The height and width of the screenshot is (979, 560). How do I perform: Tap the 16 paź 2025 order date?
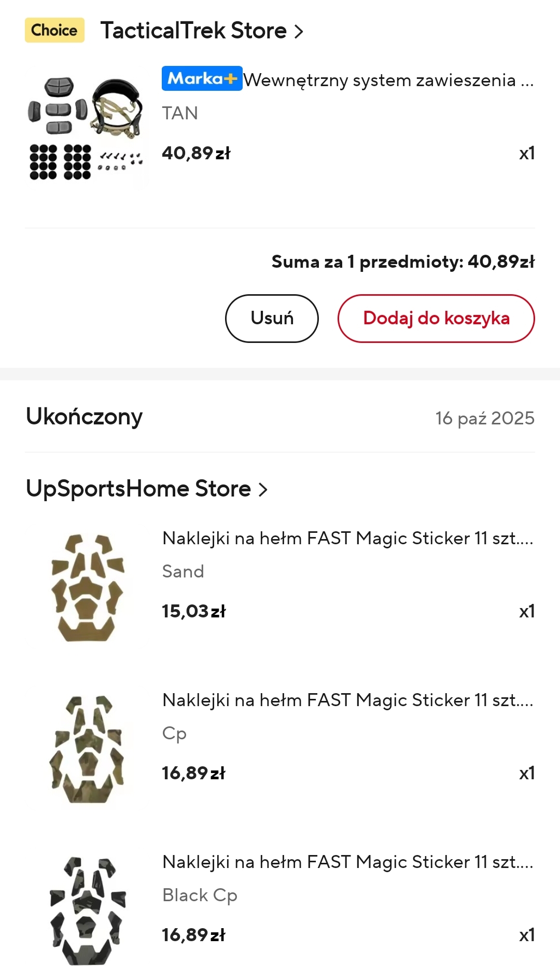484,418
